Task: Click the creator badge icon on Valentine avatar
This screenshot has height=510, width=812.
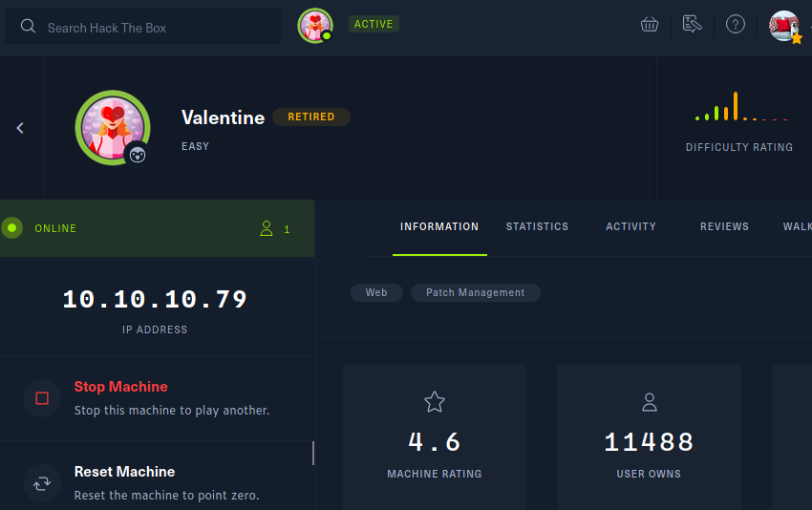Action: tap(138, 155)
